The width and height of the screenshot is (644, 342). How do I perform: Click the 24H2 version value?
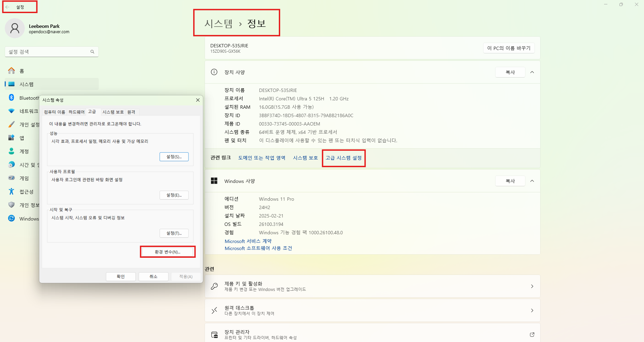click(265, 207)
